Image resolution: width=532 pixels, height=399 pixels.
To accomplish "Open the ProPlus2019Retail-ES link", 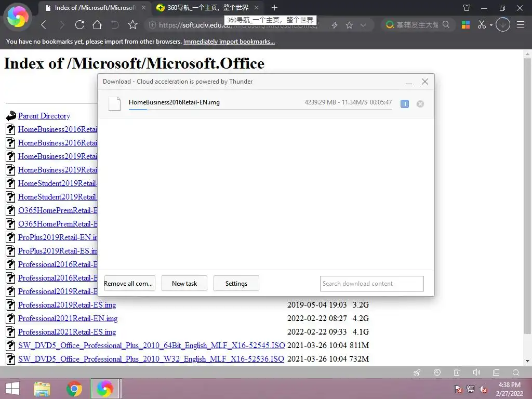I will [x=58, y=251].
